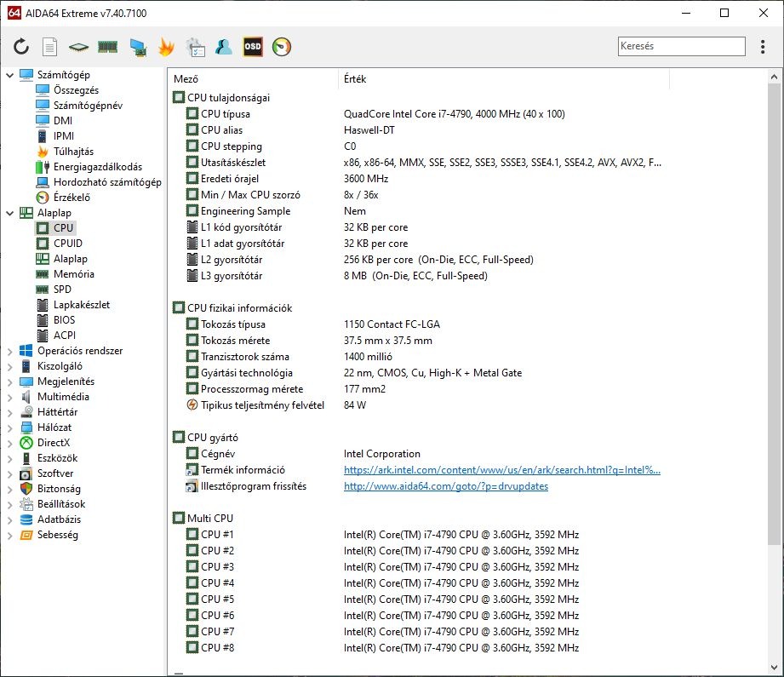
Task: Click the user profile toolbar icon
Action: click(x=224, y=47)
